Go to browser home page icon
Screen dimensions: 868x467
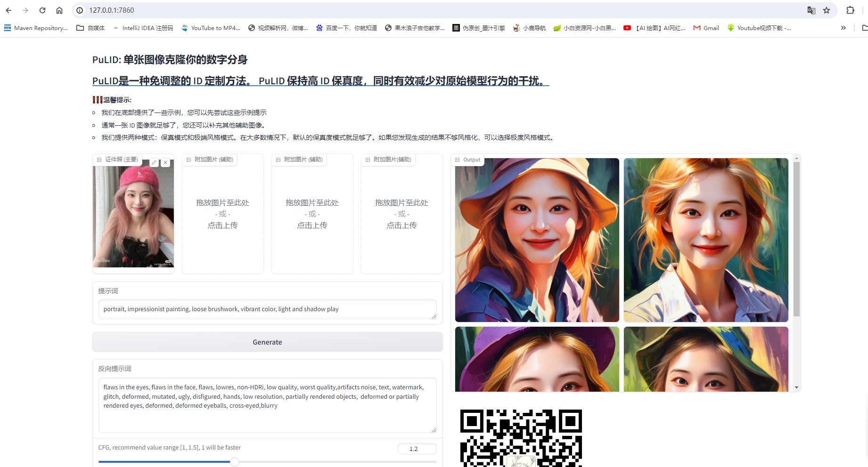pos(59,10)
